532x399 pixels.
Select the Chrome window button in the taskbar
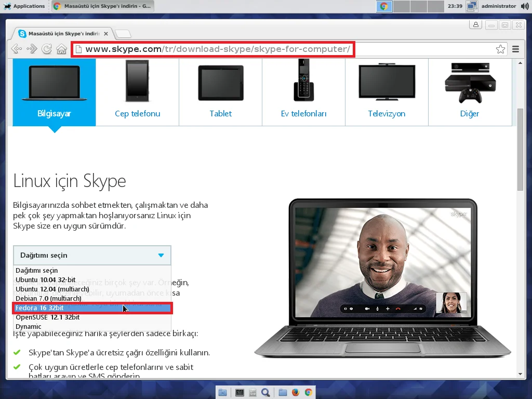click(x=103, y=6)
